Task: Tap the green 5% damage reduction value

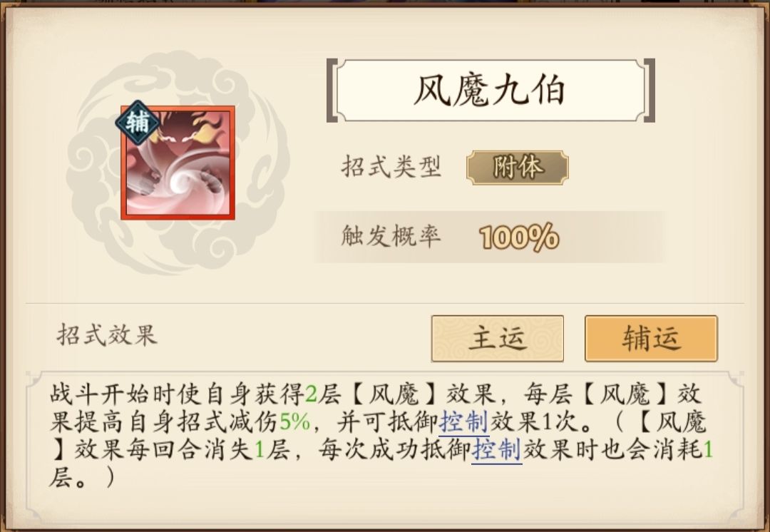Action: (294, 422)
